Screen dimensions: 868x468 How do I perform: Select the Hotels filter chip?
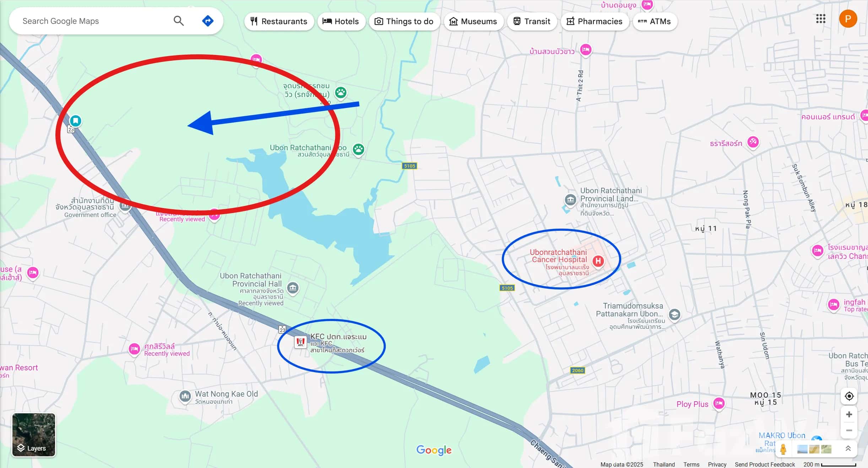click(341, 21)
